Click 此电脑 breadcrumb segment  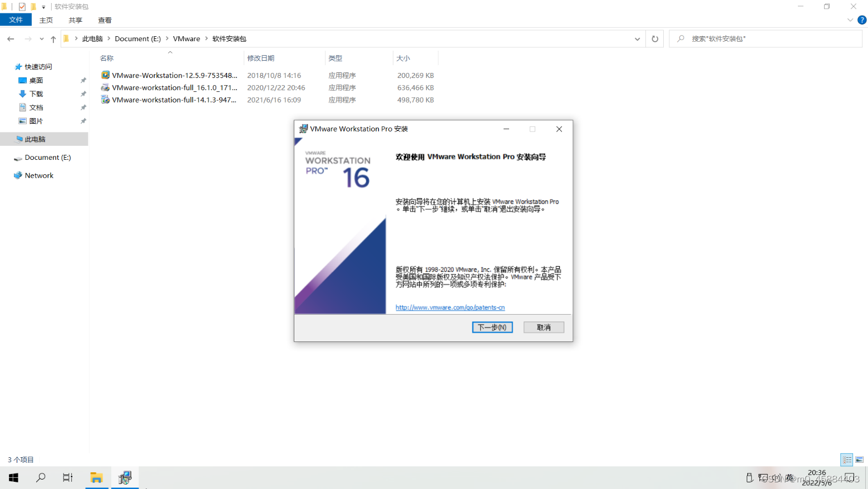pos(92,38)
